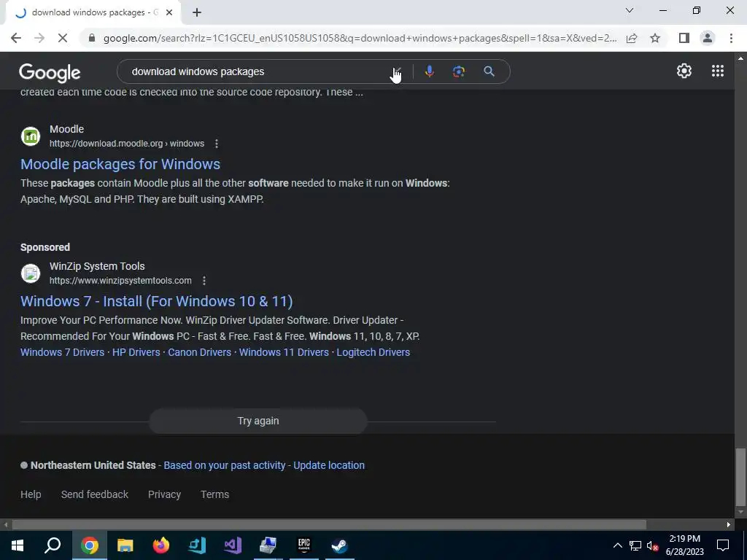This screenshot has height=560, width=747.
Task: Click the address bar URL
Action: (x=360, y=38)
